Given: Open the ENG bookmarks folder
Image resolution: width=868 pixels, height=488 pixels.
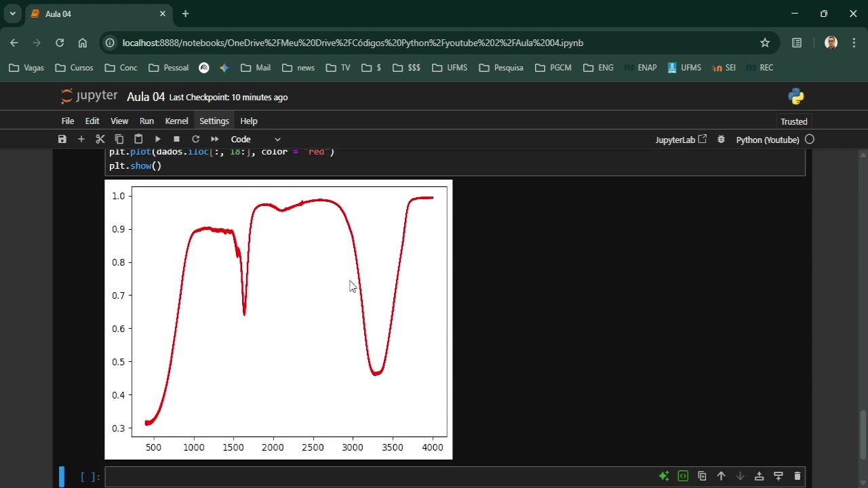Looking at the screenshot, I should point(597,68).
